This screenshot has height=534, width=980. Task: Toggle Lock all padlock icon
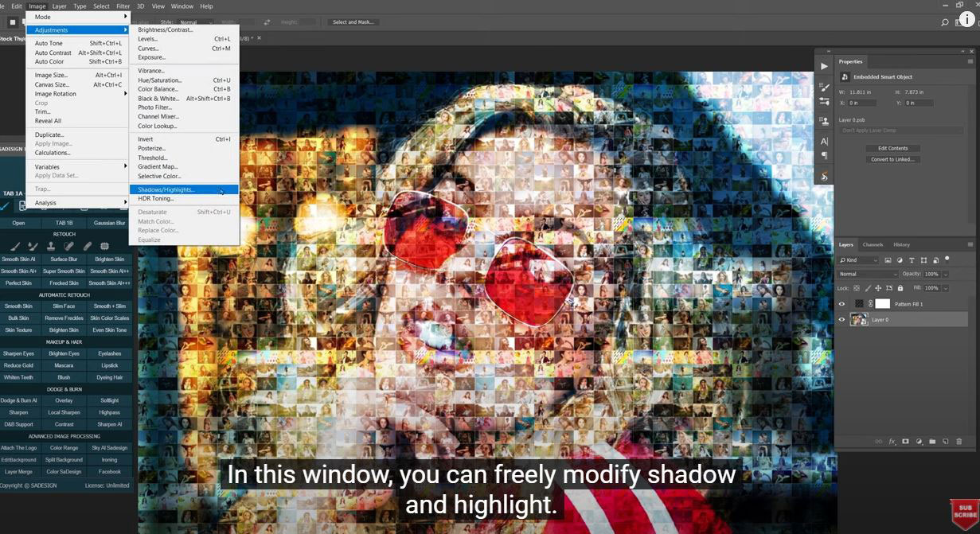click(x=900, y=288)
